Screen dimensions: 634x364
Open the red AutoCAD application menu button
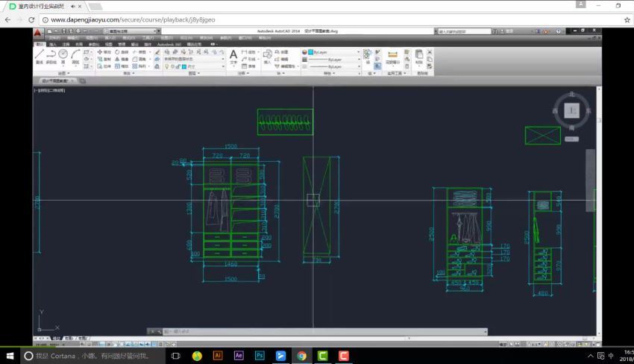pos(37,33)
